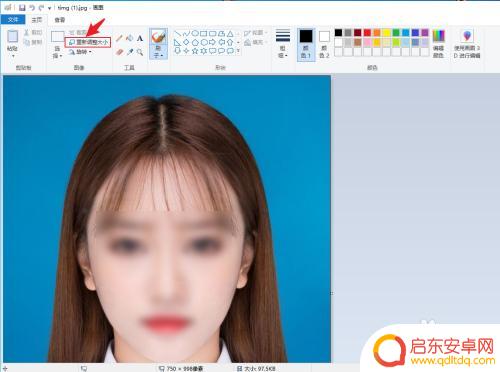
Task: Select the Text (A) tool
Action: pos(140,38)
